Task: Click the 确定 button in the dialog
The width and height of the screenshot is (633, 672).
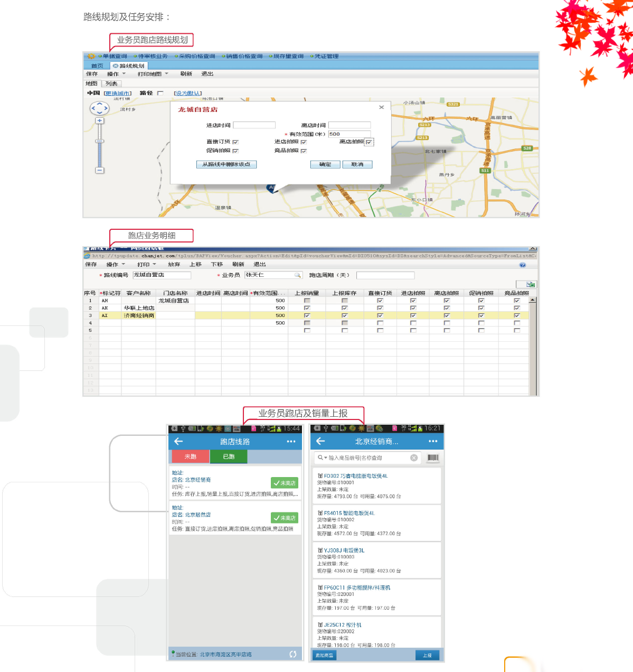Action: [x=325, y=164]
